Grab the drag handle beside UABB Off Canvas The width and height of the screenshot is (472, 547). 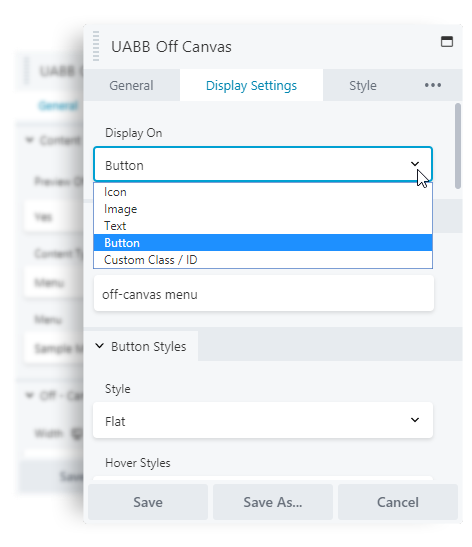coord(96,46)
